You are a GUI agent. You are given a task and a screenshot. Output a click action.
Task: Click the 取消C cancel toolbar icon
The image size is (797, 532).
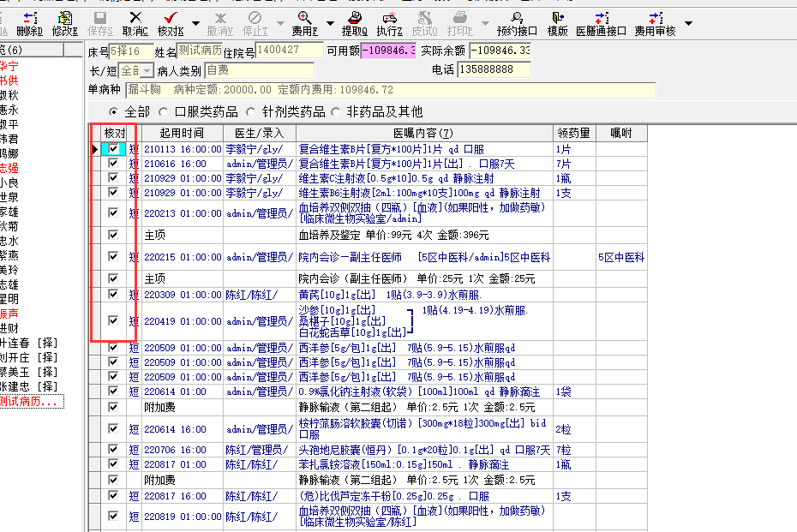coord(135,24)
